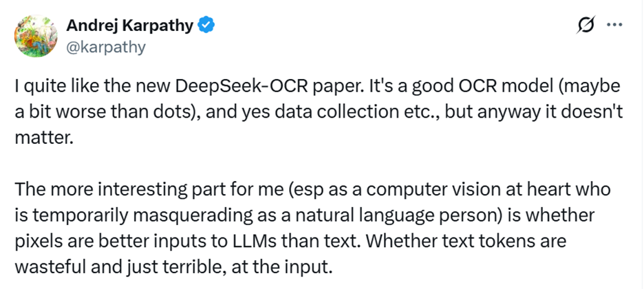This screenshot has height=289, width=644.
Task: Click the Grok slashed-circle icon
Action: (x=586, y=26)
